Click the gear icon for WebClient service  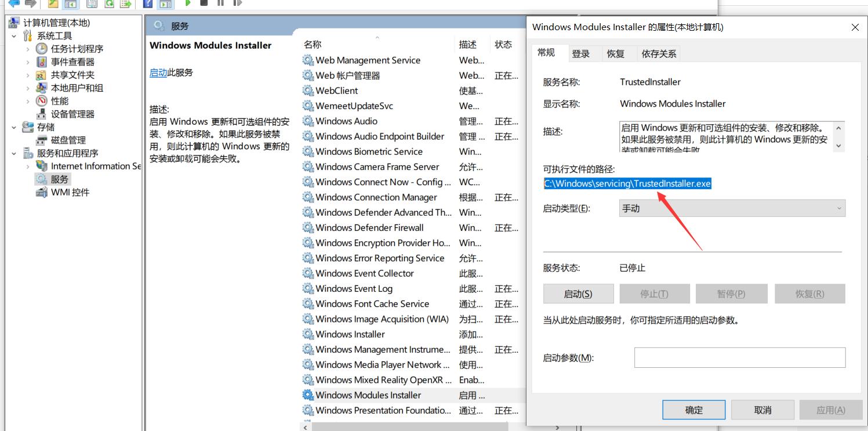click(308, 90)
